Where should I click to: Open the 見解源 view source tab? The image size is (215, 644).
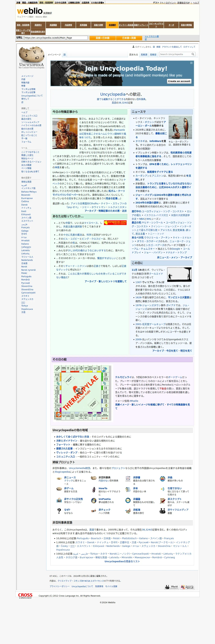[144, 55]
